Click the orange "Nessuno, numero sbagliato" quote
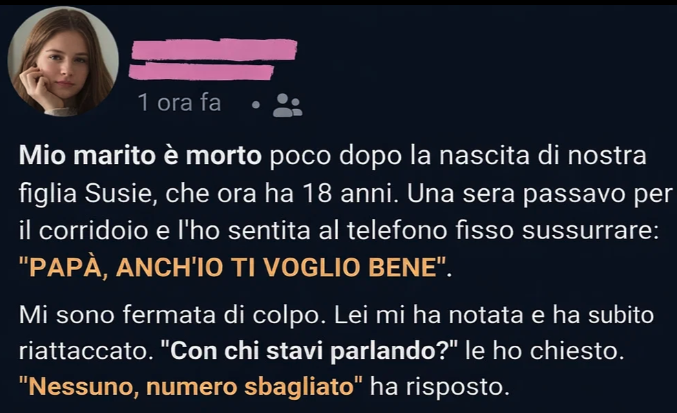The image size is (677, 413). (191, 387)
